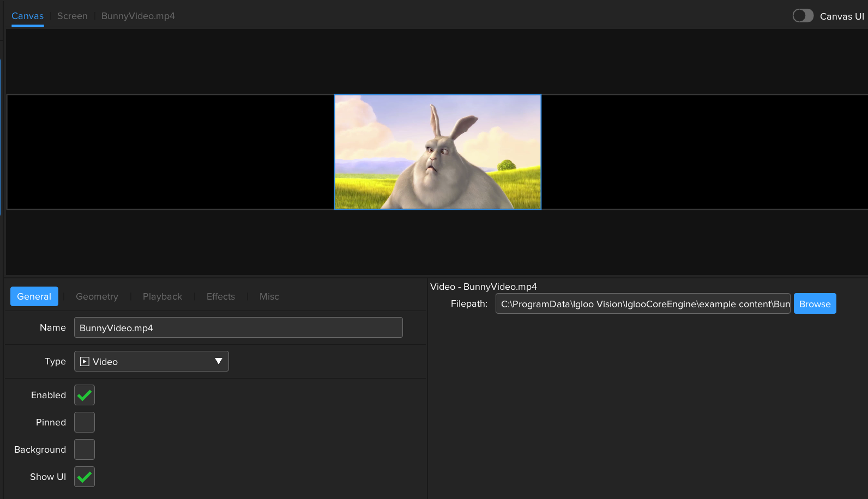The width and height of the screenshot is (868, 499).
Task: Click the video play icon in Type field
Action: 85,362
